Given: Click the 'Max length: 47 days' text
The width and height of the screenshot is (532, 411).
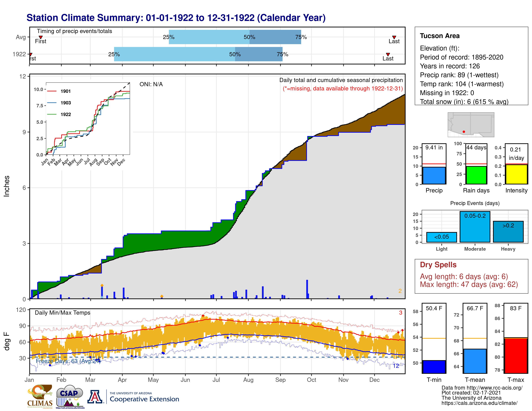Looking at the screenshot, I should point(469,284).
